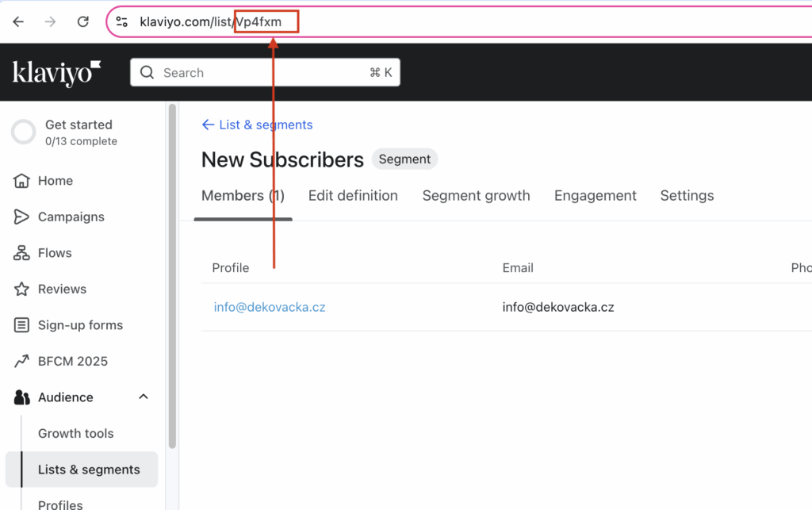Switch to the Members (1) tab
This screenshot has height=510, width=812.
point(243,196)
